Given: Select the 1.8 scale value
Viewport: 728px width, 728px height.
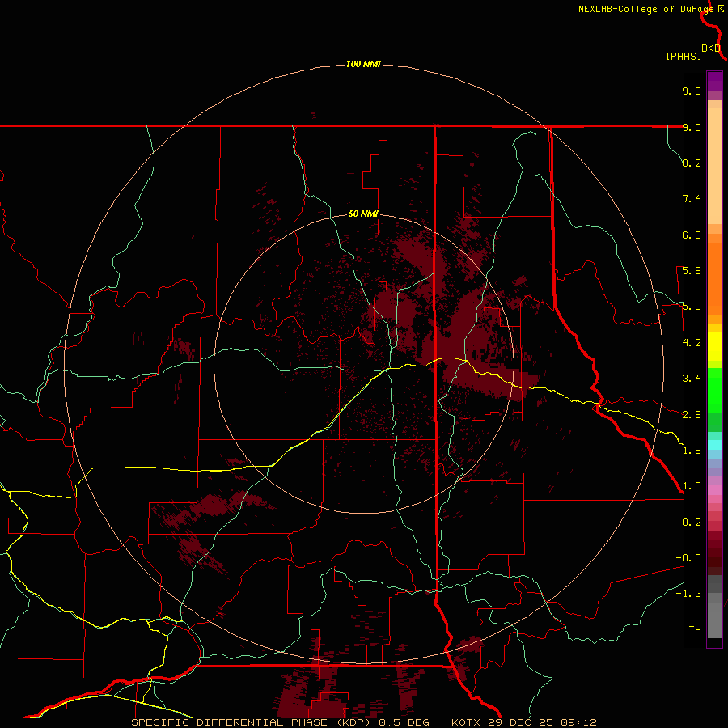Looking at the screenshot, I should [x=692, y=451].
